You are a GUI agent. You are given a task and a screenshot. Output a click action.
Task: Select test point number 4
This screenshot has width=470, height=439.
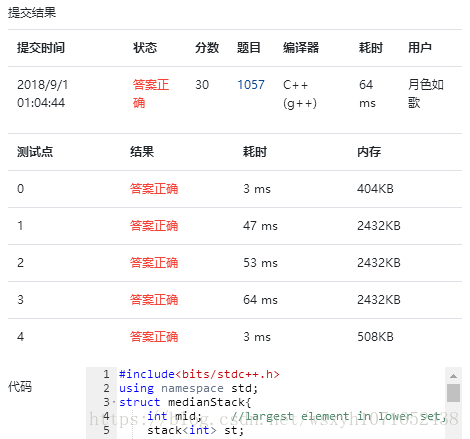coord(21,337)
